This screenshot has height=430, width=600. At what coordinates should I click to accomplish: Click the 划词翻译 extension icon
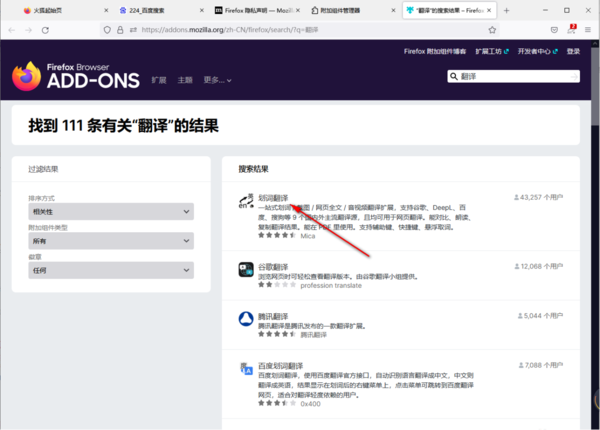246,201
